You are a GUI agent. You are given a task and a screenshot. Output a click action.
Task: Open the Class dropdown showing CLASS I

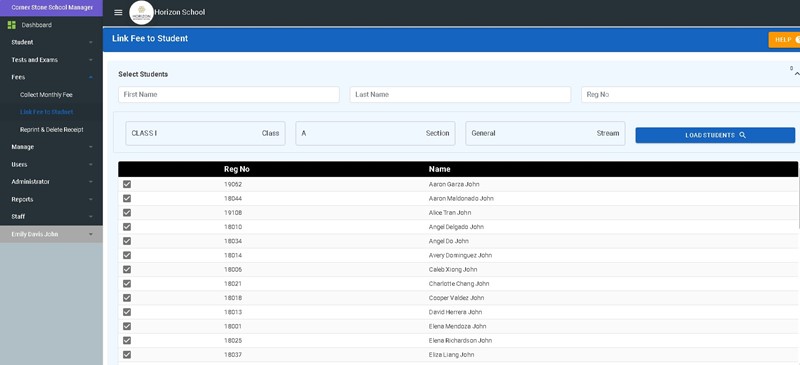[205, 133]
